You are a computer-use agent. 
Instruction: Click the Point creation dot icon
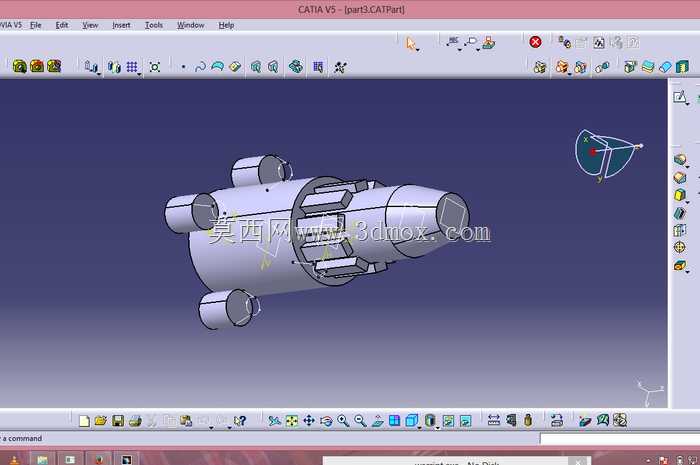click(x=183, y=67)
